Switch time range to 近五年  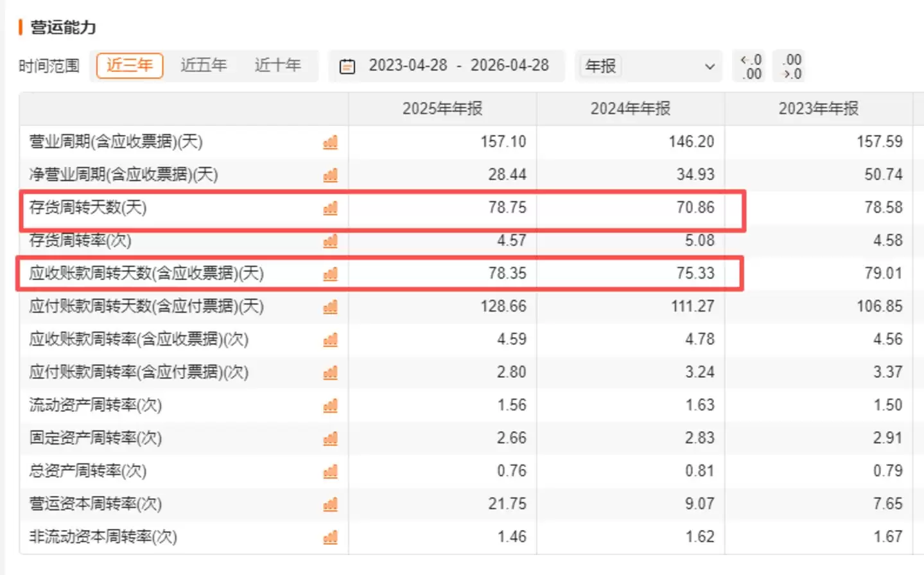204,66
